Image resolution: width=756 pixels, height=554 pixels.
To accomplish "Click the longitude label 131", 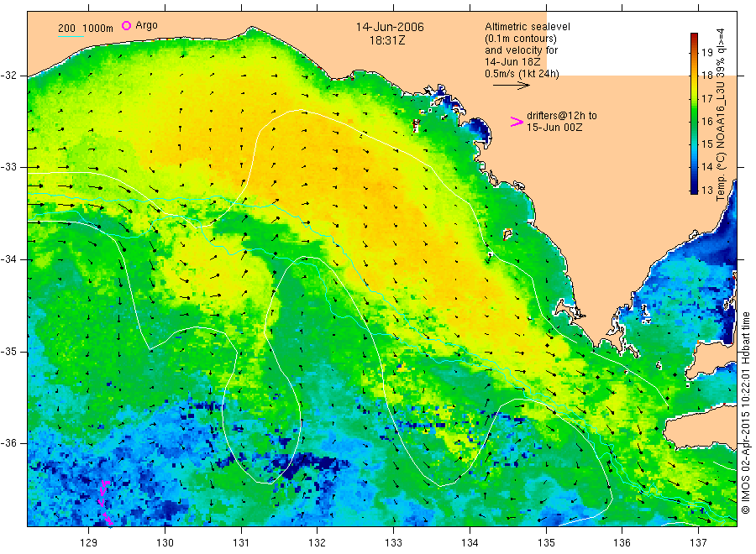I will pyautogui.click(x=241, y=543).
